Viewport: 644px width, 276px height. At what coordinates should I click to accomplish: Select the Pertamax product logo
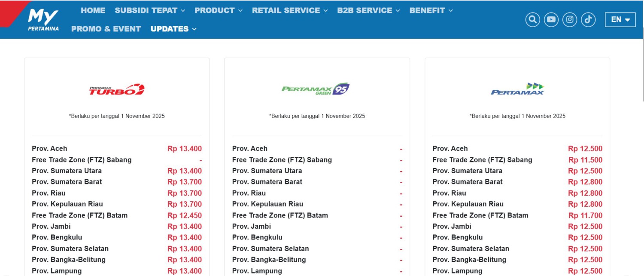(x=517, y=88)
